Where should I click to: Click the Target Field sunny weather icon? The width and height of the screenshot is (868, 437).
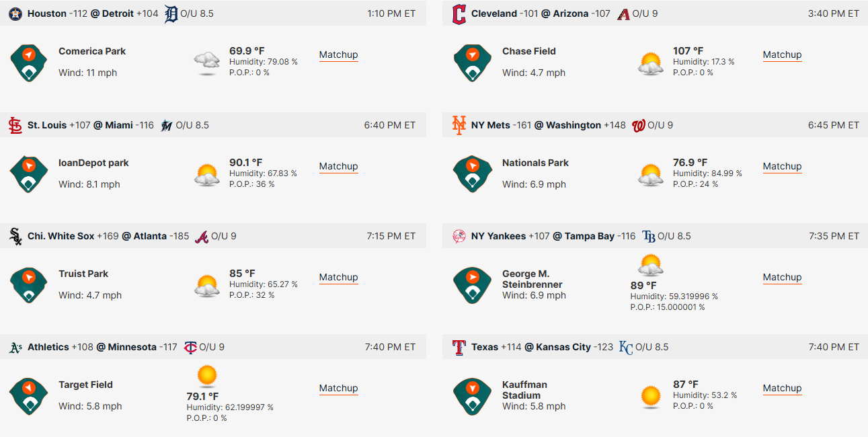[207, 376]
